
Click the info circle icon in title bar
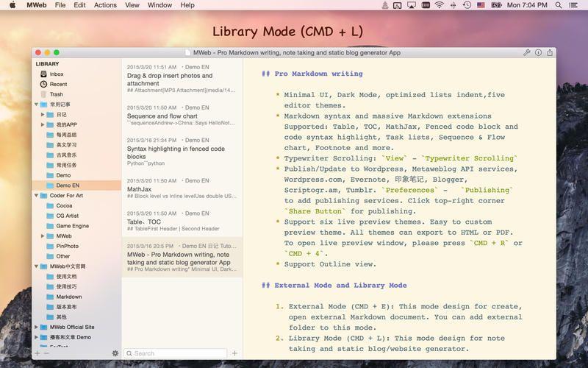pos(538,52)
